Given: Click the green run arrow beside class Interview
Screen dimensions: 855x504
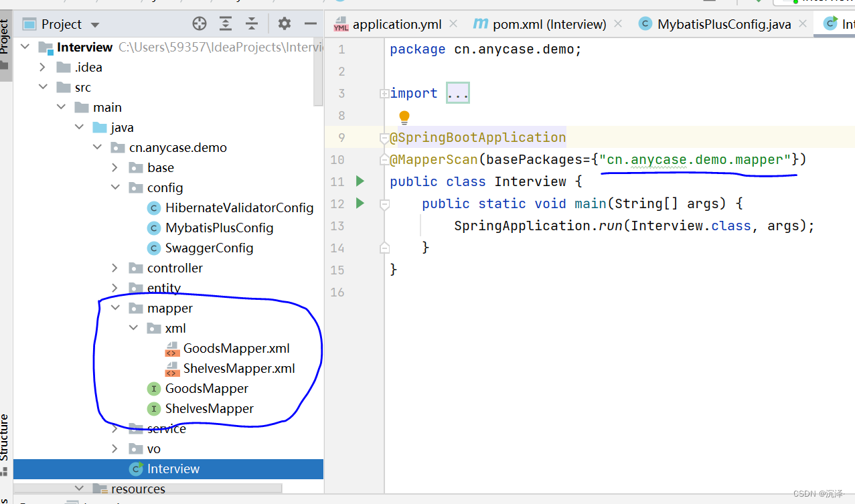Looking at the screenshot, I should click(x=360, y=181).
